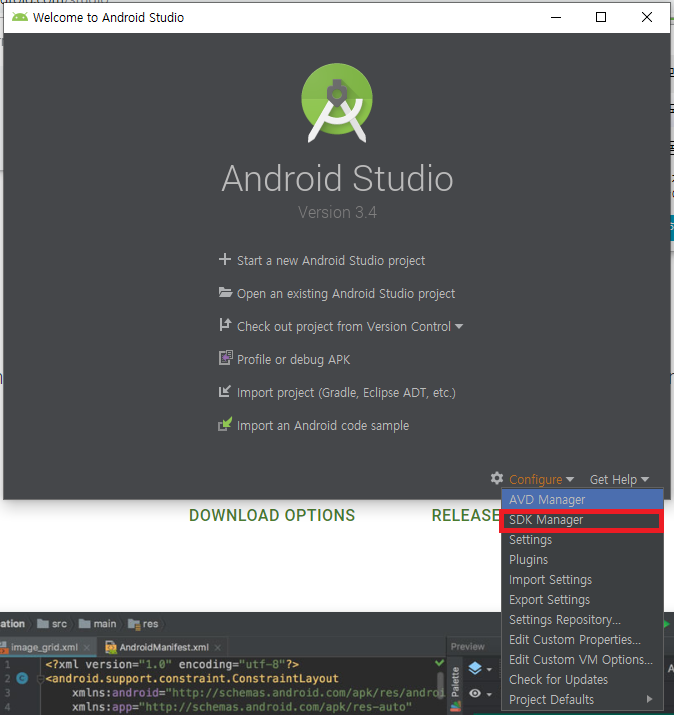Image resolution: width=674 pixels, height=715 pixels.
Task: Select Check for Updates entry
Action: tap(582, 679)
